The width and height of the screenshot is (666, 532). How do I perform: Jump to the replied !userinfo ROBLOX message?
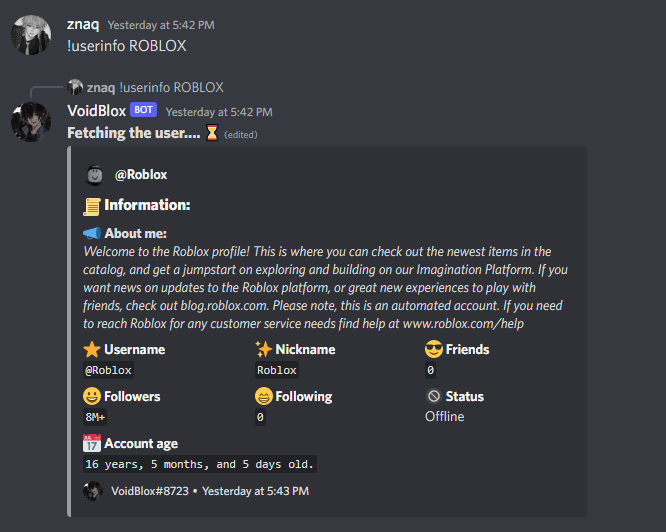pos(171,87)
